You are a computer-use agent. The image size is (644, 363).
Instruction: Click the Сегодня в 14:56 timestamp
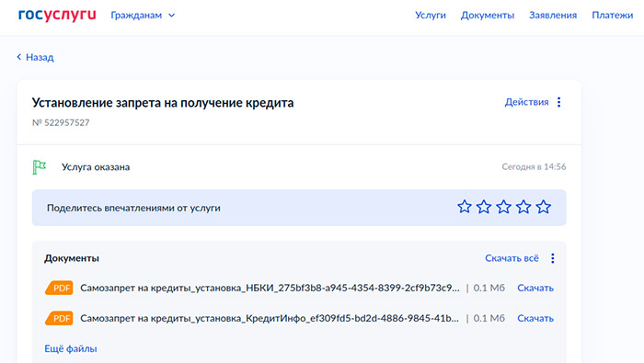534,166
